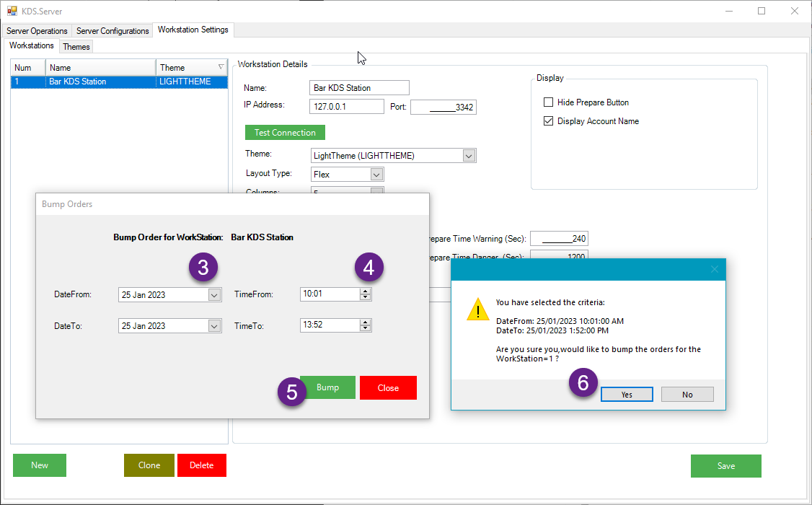Click the Theme column sort arrow
The height and width of the screenshot is (505, 812).
point(221,68)
